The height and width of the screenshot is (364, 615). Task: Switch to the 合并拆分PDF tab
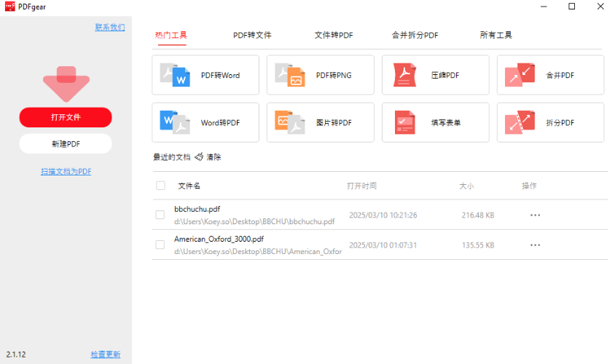click(x=415, y=35)
